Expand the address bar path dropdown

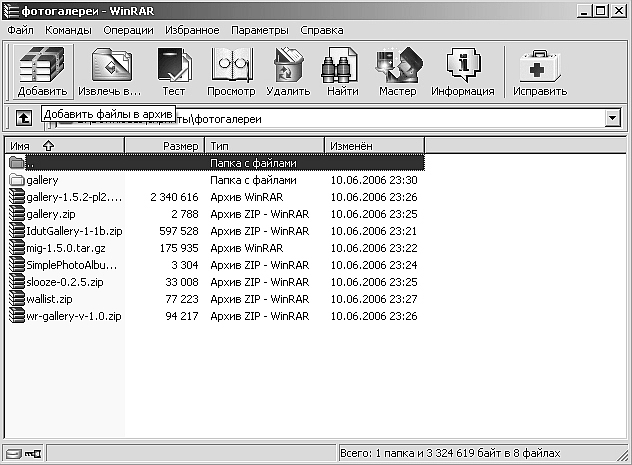(x=613, y=118)
